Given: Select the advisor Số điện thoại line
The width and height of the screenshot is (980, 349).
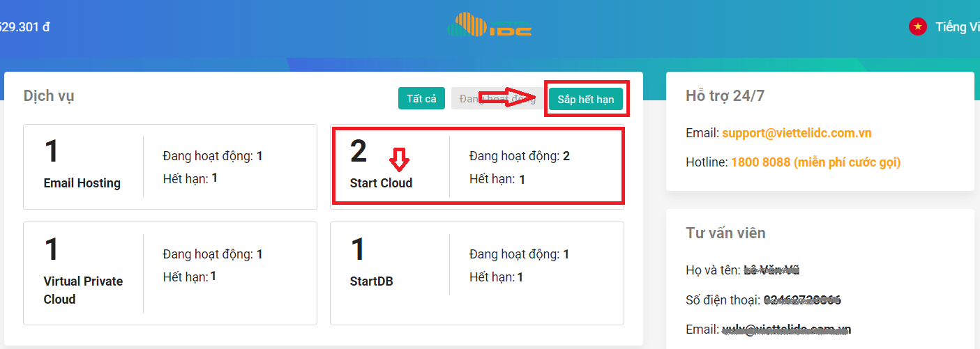Looking at the screenshot, I should coord(763,300).
